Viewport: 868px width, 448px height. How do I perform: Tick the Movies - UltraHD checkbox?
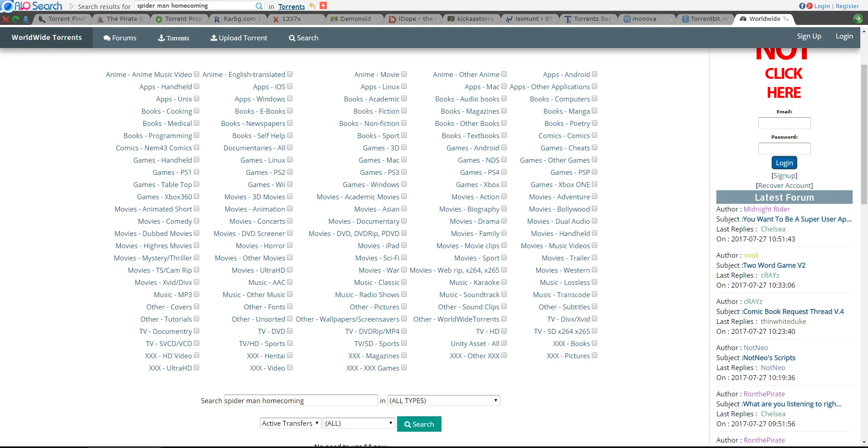click(x=290, y=270)
